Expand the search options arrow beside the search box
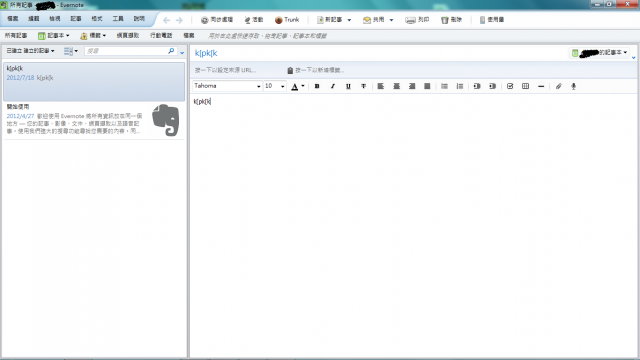The height and width of the screenshot is (360, 640). tap(182, 53)
